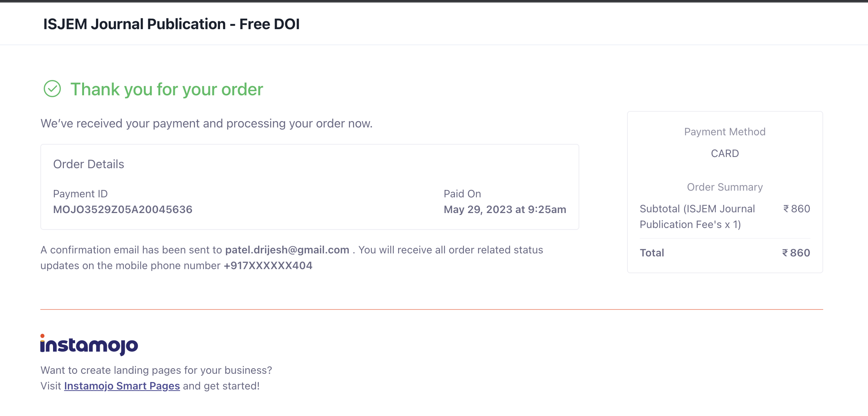The width and height of the screenshot is (868, 416).
Task: Click the Order Details heading
Action: [89, 164]
